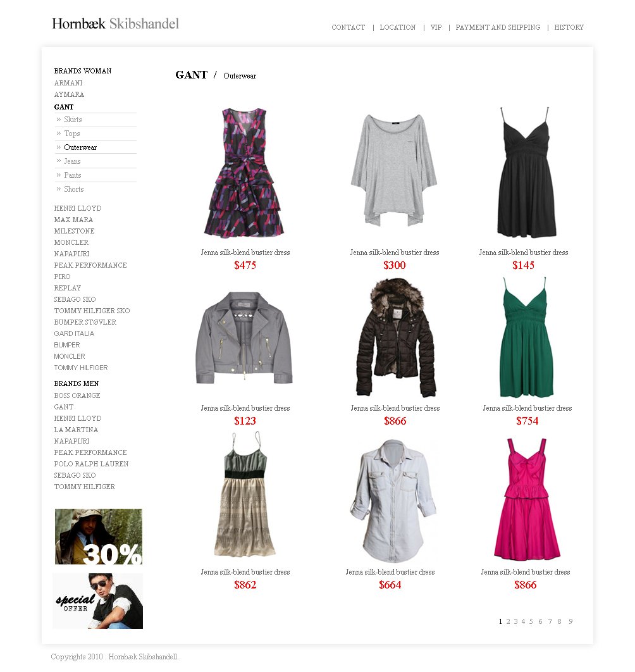View the fur-hooded puffer jacket image
Screen dimensions: 635x672
pyautogui.click(x=395, y=338)
